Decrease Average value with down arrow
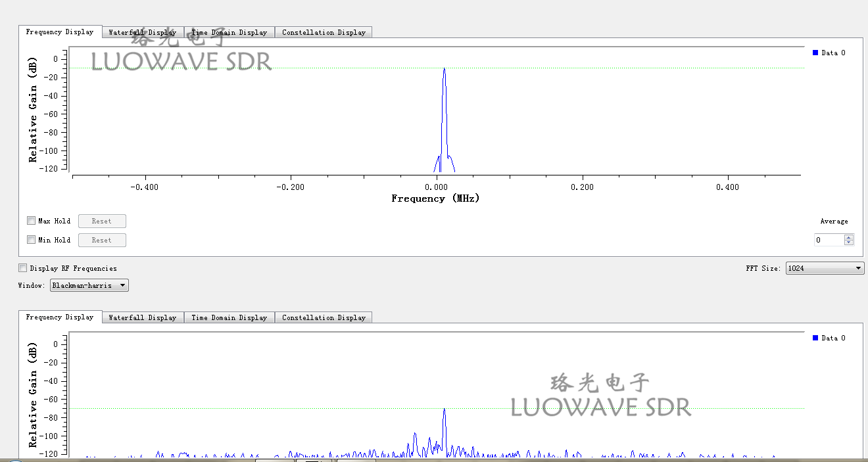The height and width of the screenshot is (462, 868). [x=849, y=243]
